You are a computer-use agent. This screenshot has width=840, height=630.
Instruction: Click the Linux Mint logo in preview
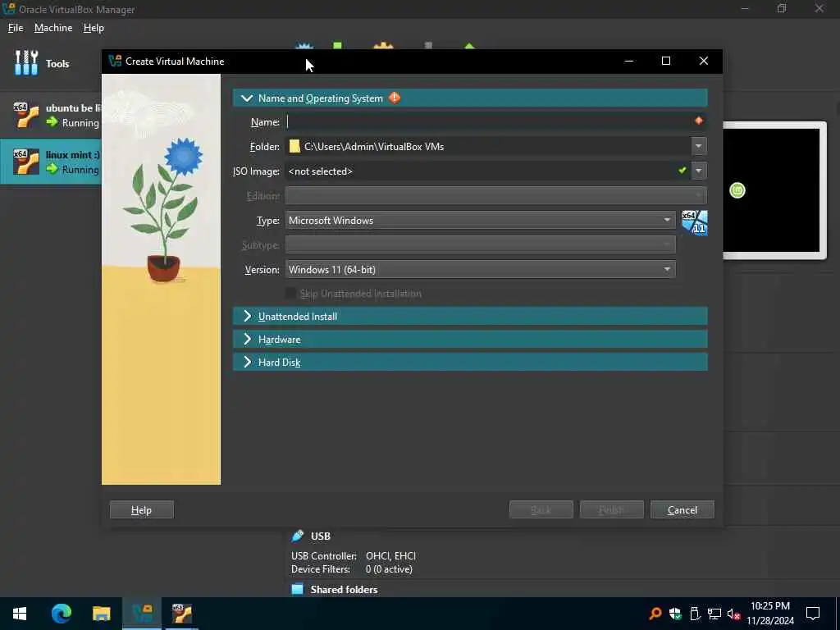pos(737,190)
